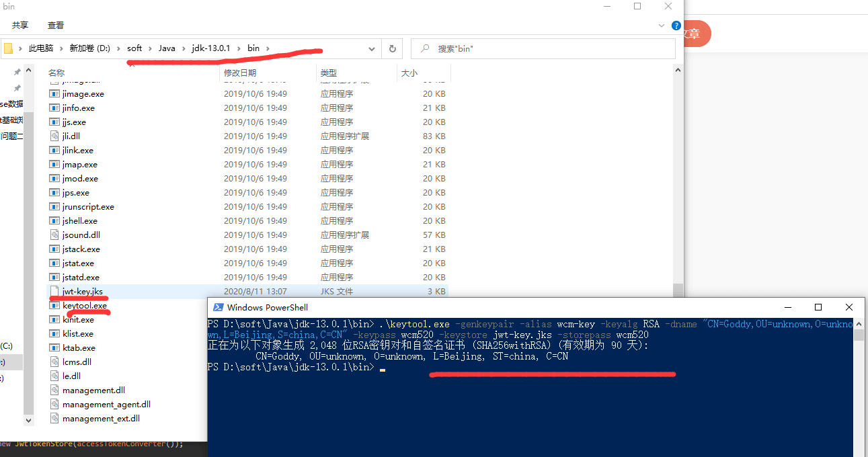Viewport: 868px width, 457px height.
Task: Expand the address bar history dropdown
Action: pos(372,48)
